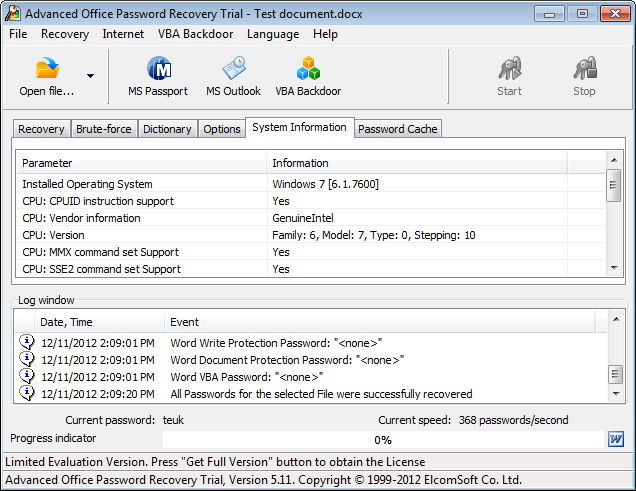Switch to the Brute-force tab
The image size is (636, 491).
(x=104, y=129)
